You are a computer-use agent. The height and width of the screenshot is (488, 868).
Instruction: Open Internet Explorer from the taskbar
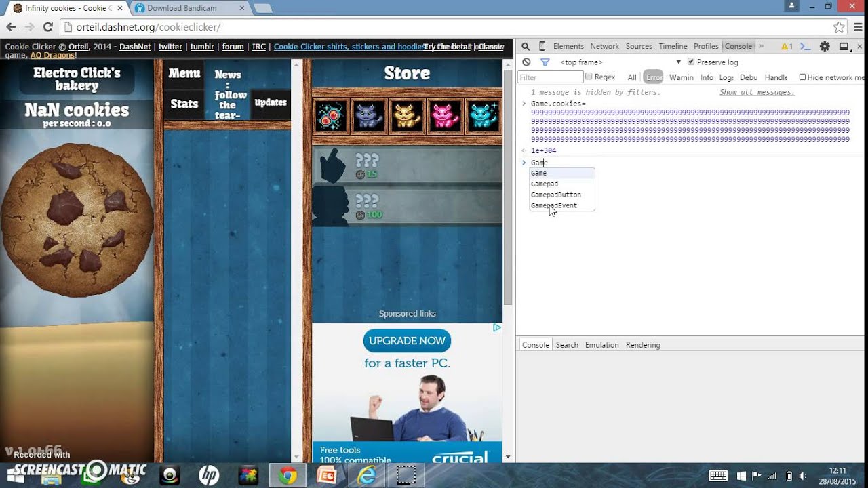367,476
